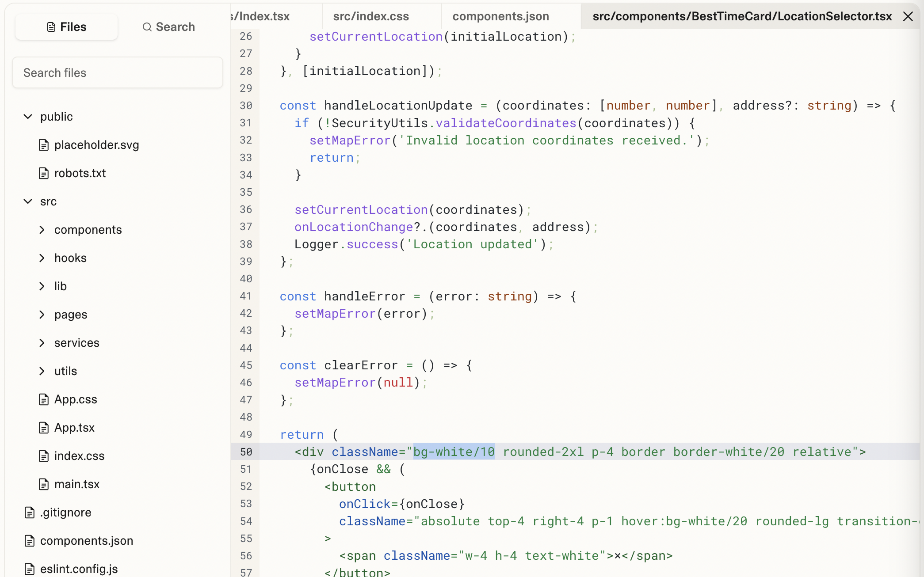The height and width of the screenshot is (577, 924).
Task: Click the .gitignore file icon
Action: point(30,512)
